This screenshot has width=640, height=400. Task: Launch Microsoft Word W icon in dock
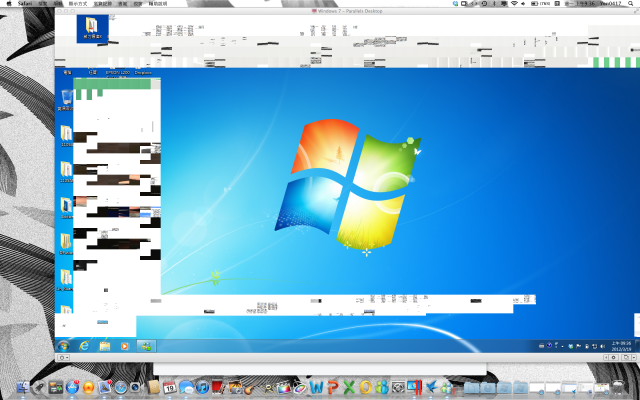pyautogui.click(x=316, y=387)
